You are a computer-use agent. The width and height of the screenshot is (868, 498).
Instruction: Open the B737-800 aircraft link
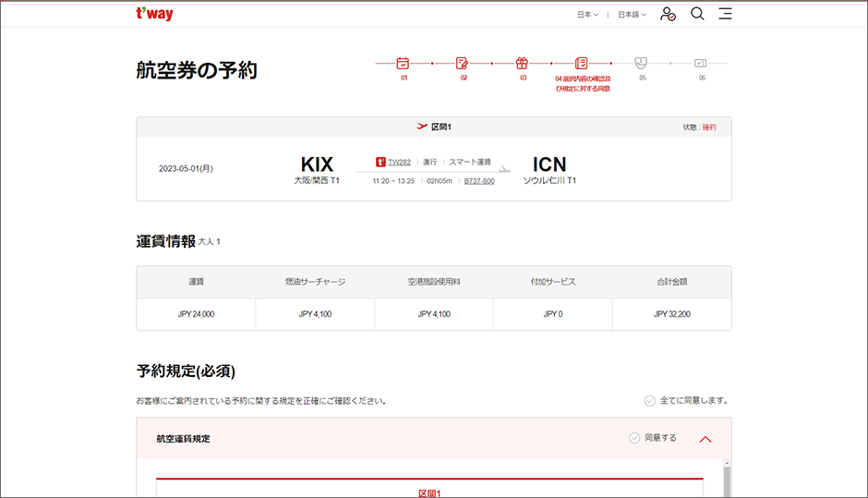tap(478, 181)
